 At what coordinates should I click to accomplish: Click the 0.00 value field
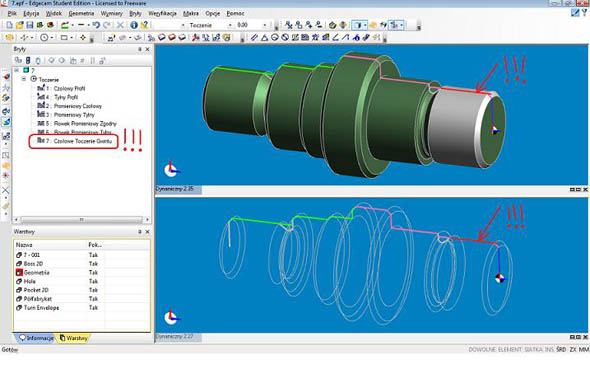[x=250, y=25]
